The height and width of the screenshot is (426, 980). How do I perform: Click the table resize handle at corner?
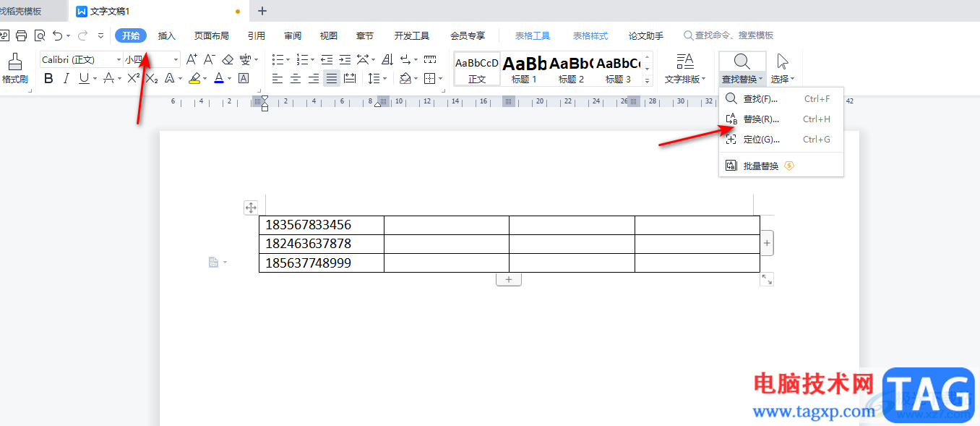pos(767,278)
